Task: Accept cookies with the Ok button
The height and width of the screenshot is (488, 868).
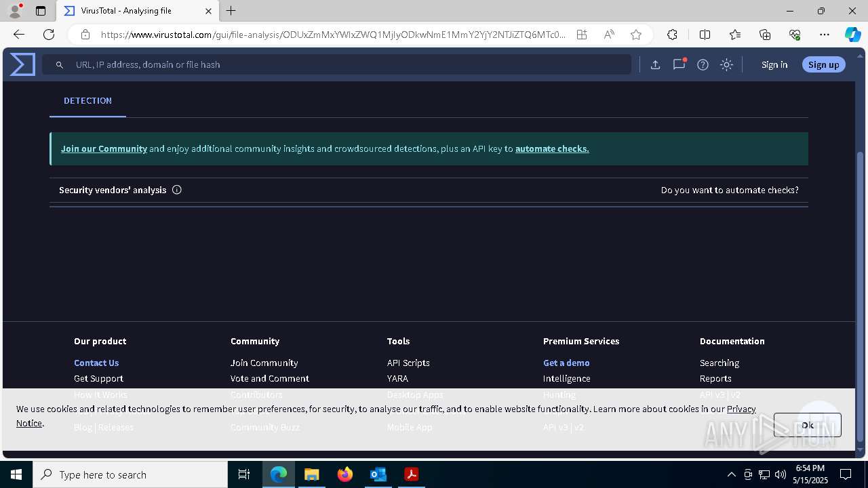Action: 807,425
